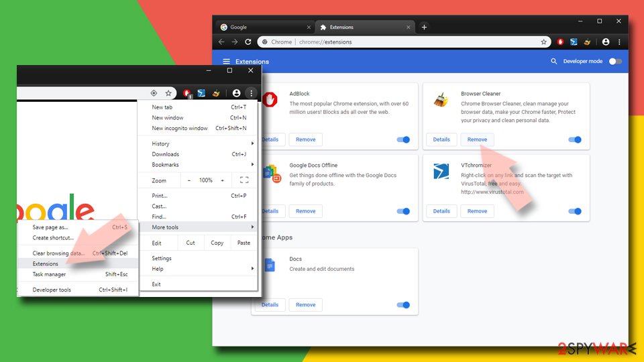
Task: Open Details for Browser Cleaner
Action: (x=441, y=139)
